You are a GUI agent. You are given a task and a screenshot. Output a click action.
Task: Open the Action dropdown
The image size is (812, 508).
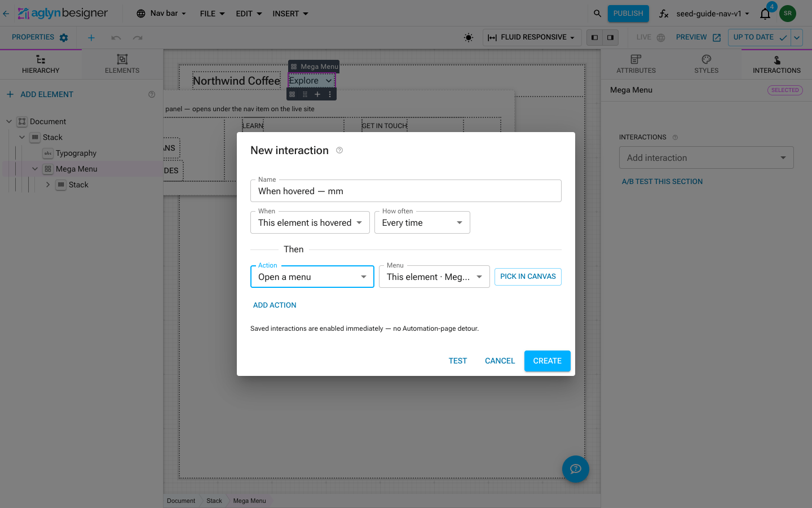point(312,277)
